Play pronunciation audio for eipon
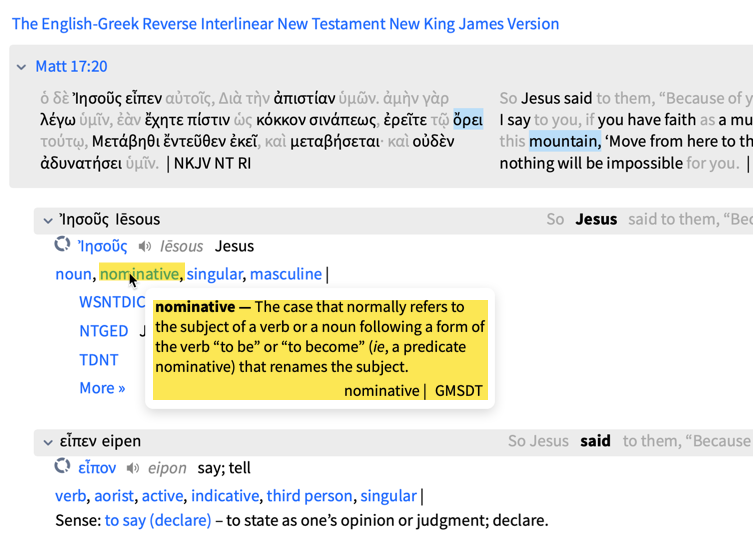Screen dimensions: 753x533 (x=133, y=468)
